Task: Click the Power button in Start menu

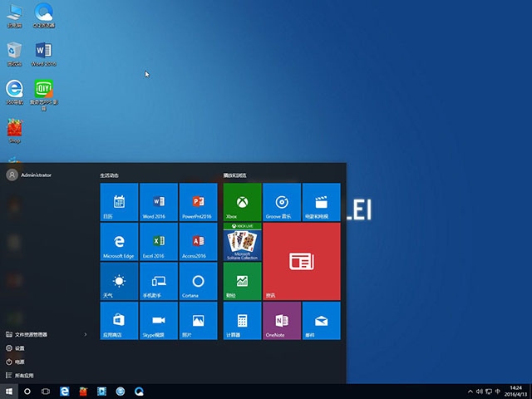Action: (19, 362)
